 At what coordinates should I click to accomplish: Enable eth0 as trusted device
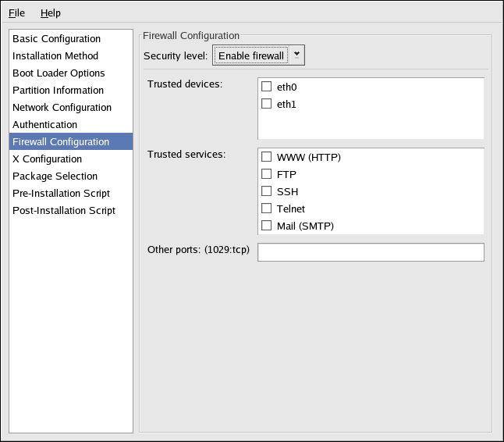pos(267,87)
